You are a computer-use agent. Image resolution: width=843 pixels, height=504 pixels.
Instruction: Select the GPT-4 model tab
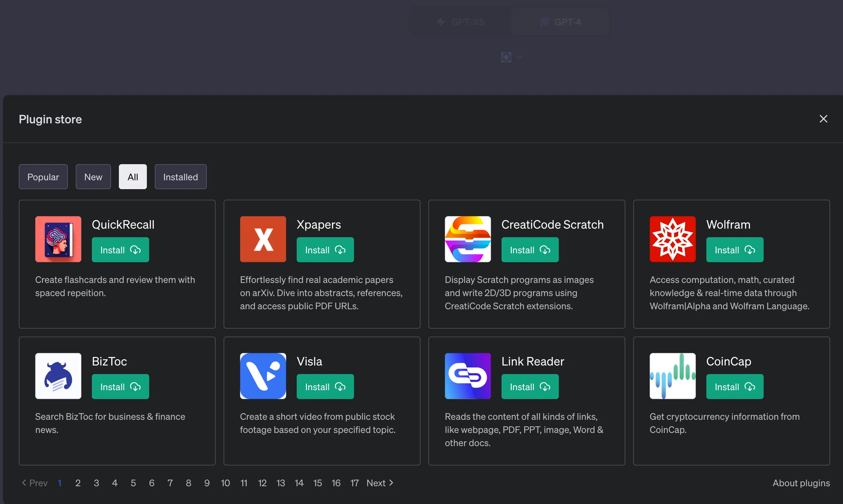(560, 22)
